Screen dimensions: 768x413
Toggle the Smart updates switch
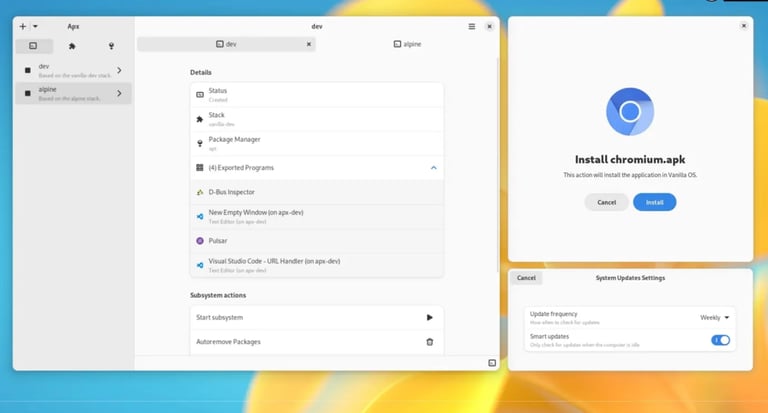720,340
